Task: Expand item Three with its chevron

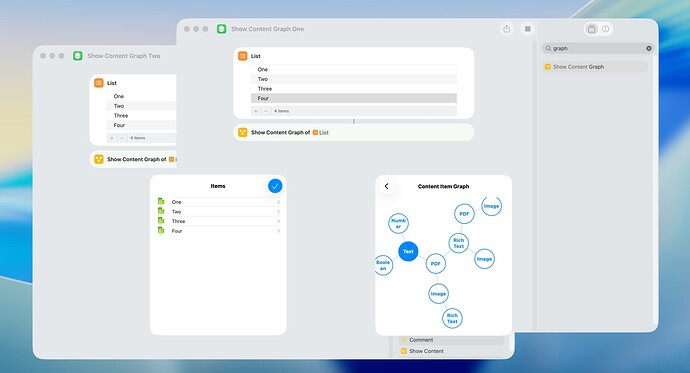Action: (x=279, y=221)
